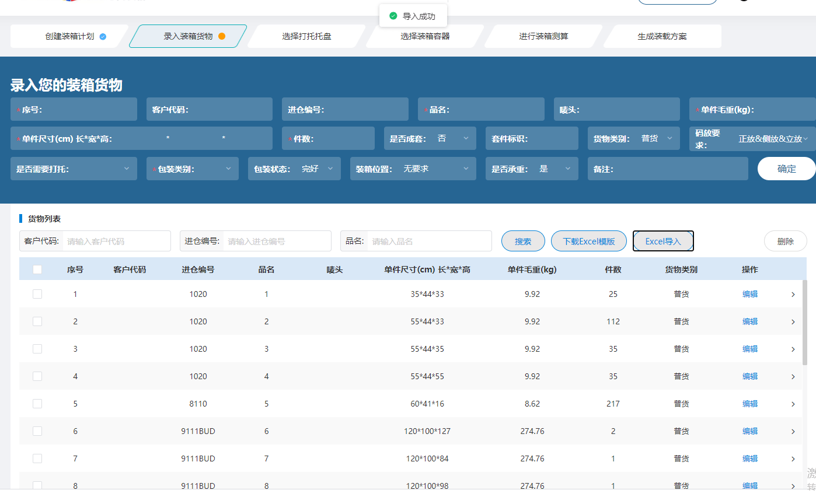816x504 pixels.
Task: Click the 品名 search input field
Action: click(429, 242)
